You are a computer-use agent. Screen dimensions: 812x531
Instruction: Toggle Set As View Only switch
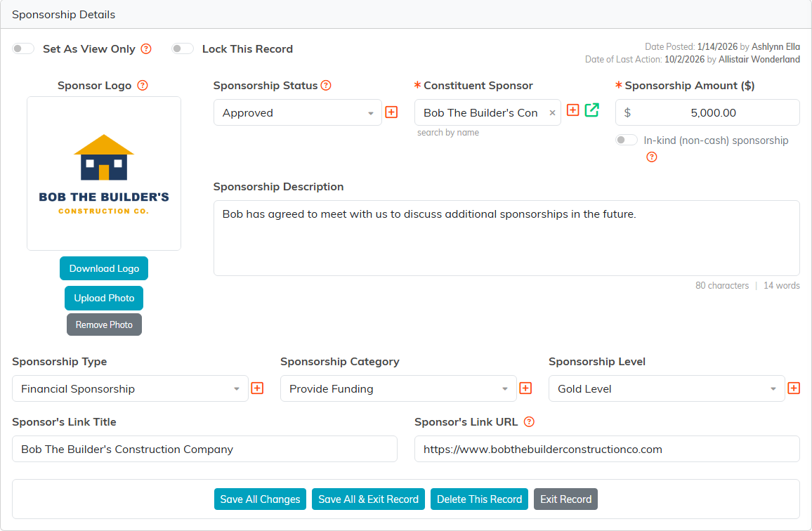[x=23, y=48]
